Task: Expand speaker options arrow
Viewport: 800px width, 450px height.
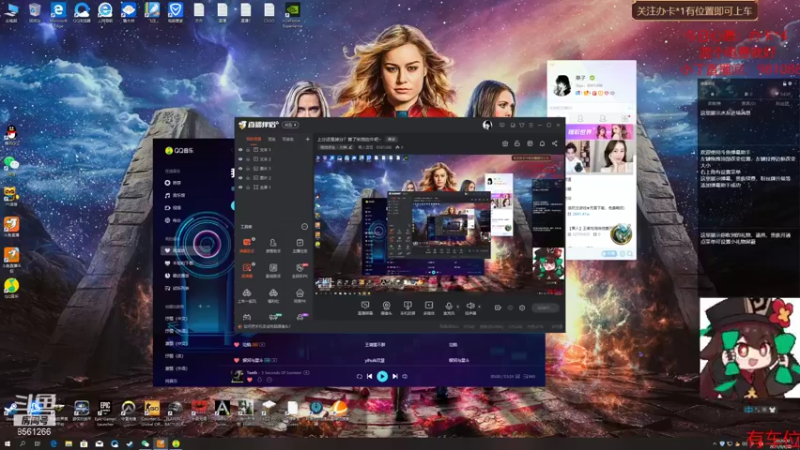Action: pyautogui.click(x=479, y=306)
